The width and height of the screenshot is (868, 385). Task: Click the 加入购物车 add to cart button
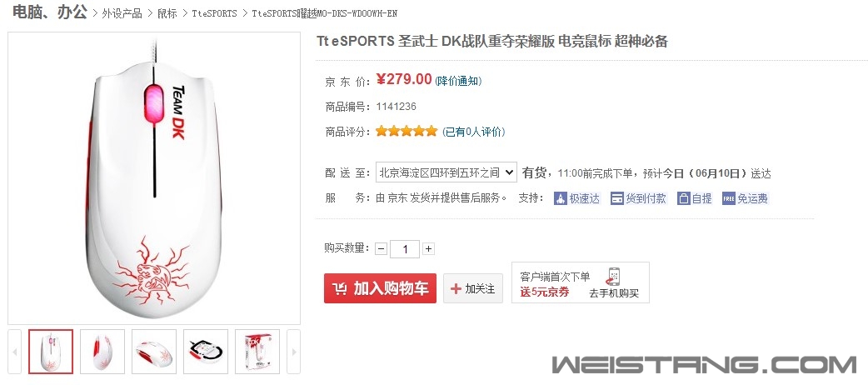[x=380, y=288]
